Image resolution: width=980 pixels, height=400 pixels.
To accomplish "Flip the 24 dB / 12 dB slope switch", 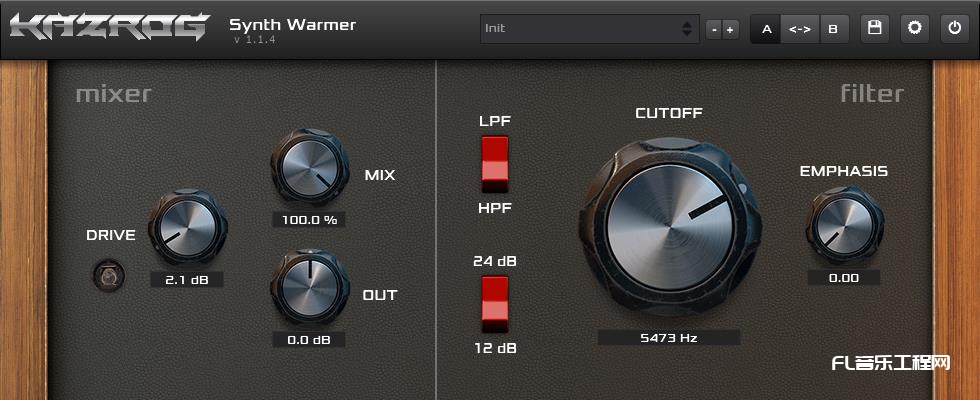I will 495,304.
